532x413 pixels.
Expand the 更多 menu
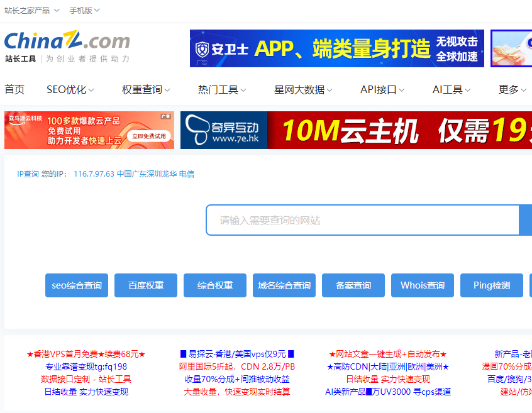(x=513, y=89)
